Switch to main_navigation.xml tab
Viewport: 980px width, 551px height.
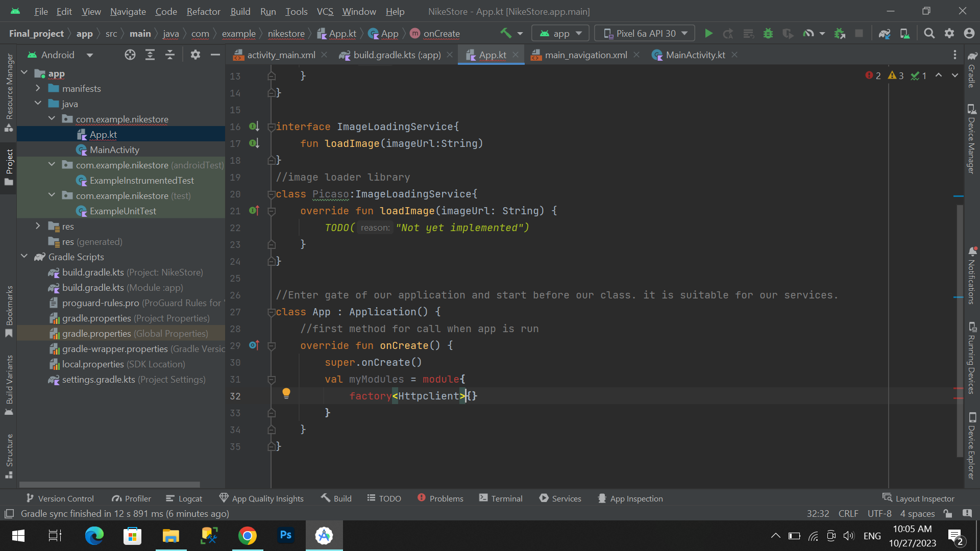pos(586,55)
